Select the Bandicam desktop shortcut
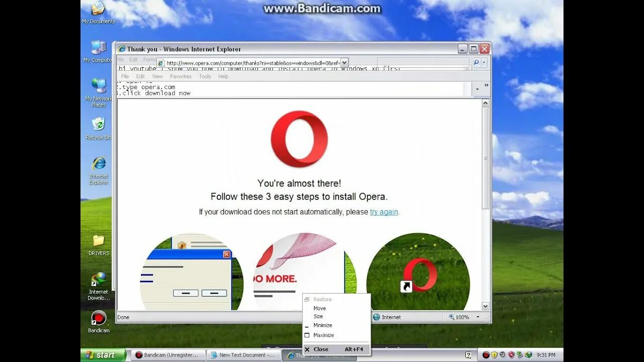644x362 pixels. pos(99,322)
